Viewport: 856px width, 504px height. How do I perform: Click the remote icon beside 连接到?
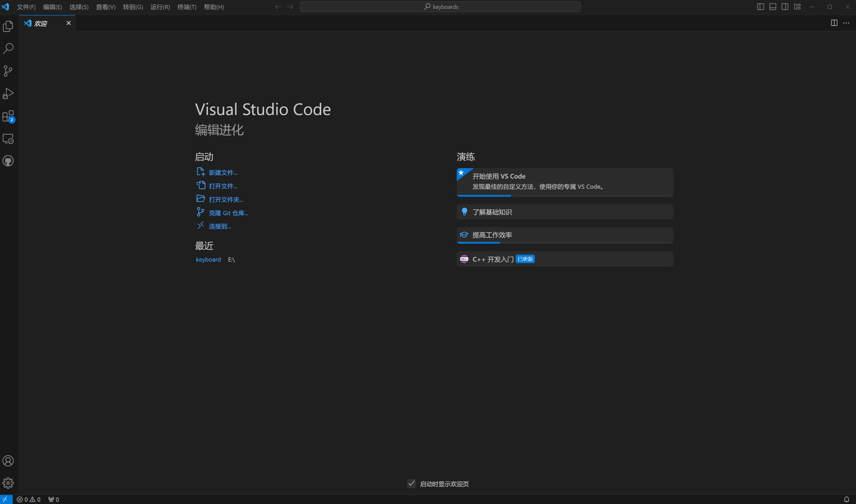(x=200, y=226)
